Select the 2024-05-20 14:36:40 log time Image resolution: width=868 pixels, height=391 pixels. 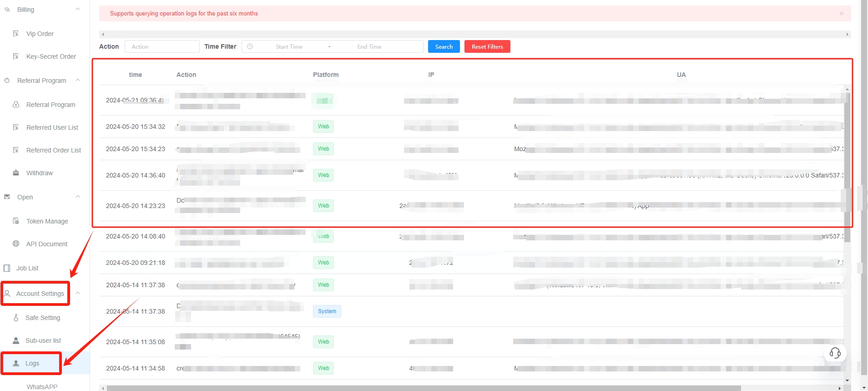(136, 175)
